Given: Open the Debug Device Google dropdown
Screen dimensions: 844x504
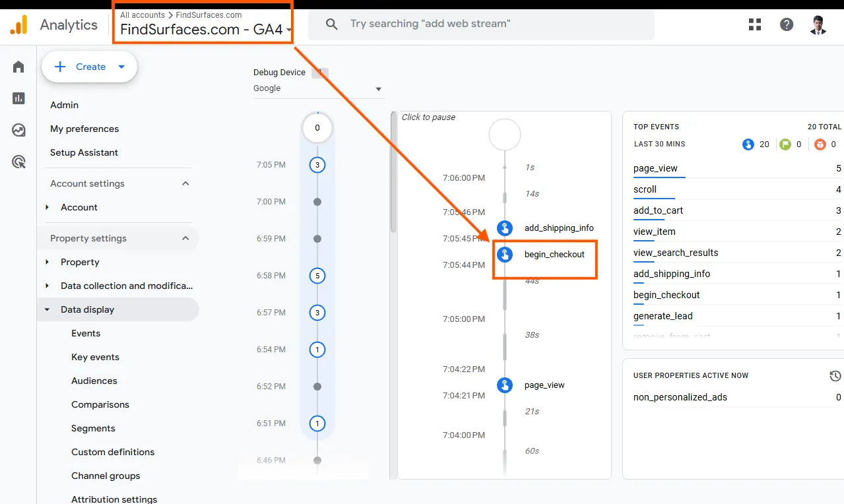Looking at the screenshot, I should (x=318, y=88).
